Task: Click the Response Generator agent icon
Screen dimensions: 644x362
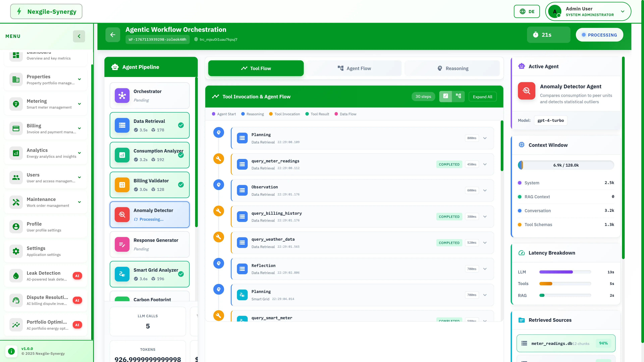Action: pyautogui.click(x=122, y=244)
